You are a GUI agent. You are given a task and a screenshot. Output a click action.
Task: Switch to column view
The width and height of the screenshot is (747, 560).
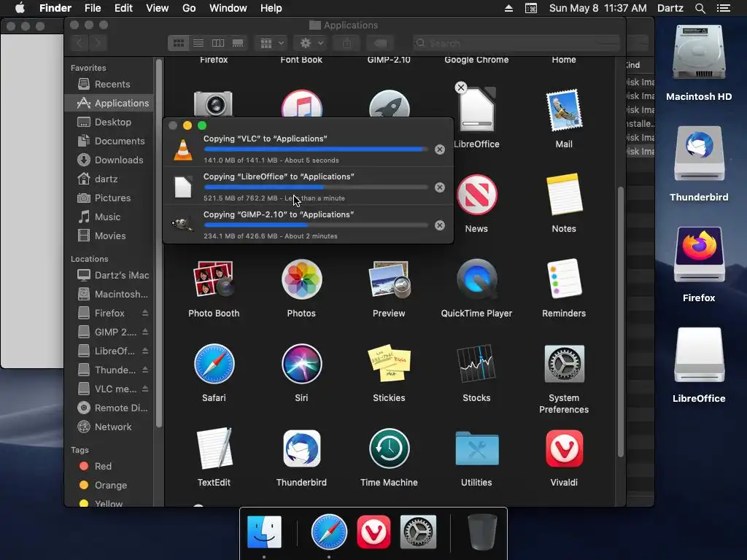pos(217,43)
